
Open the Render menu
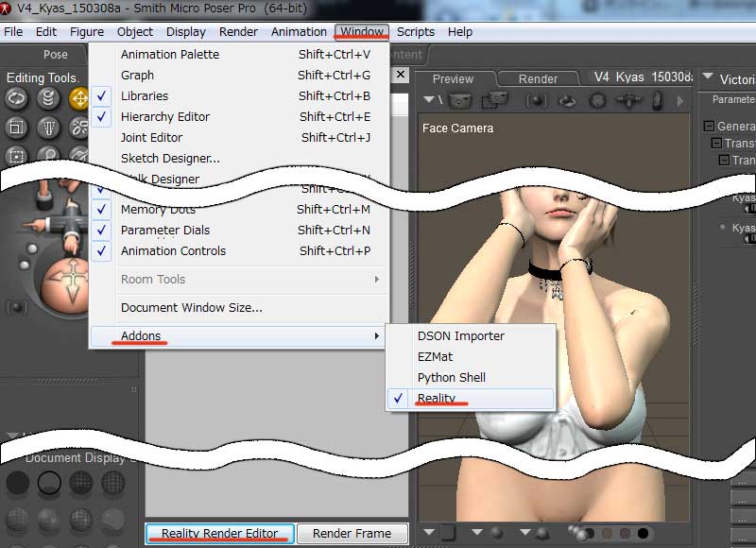click(238, 32)
